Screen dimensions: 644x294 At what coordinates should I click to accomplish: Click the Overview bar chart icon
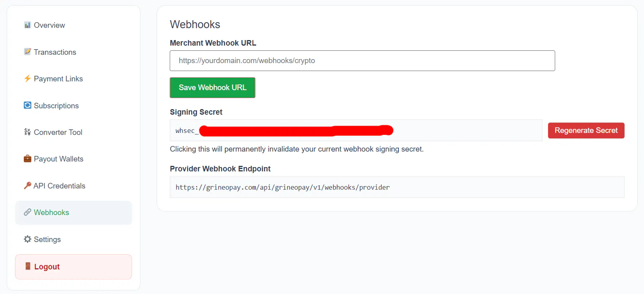[x=27, y=25]
